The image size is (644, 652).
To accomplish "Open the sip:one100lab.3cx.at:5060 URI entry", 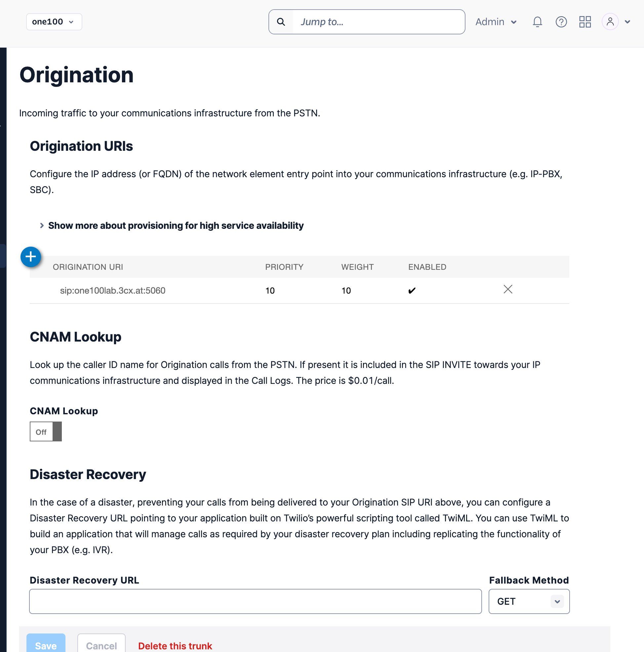I will click(x=113, y=291).
